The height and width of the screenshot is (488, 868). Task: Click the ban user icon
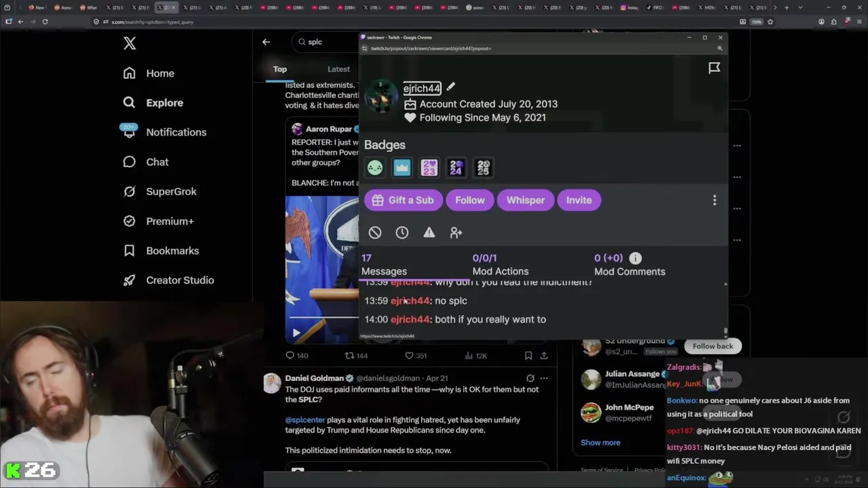click(375, 232)
